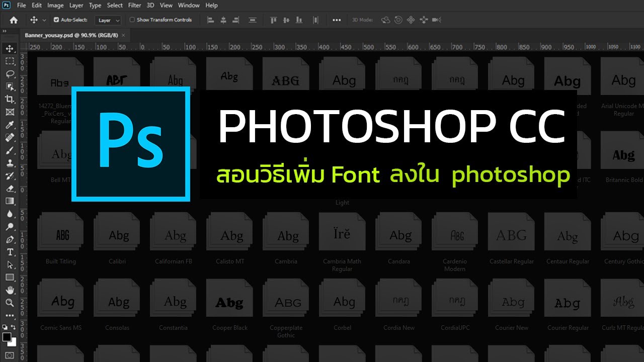Click 3D Mode pan camera icon

click(x=411, y=20)
